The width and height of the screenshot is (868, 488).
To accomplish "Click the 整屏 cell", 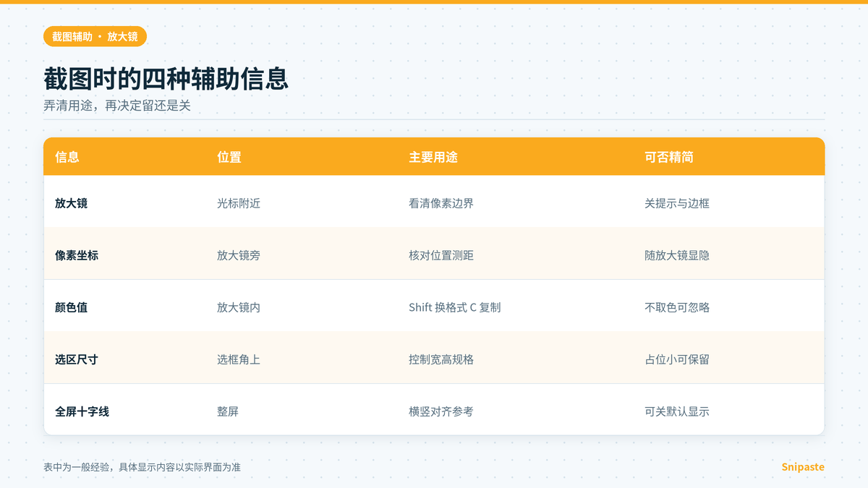I will point(228,411).
